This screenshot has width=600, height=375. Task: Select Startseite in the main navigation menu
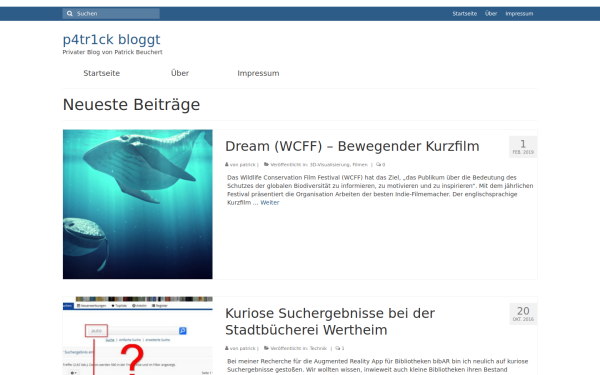101,73
